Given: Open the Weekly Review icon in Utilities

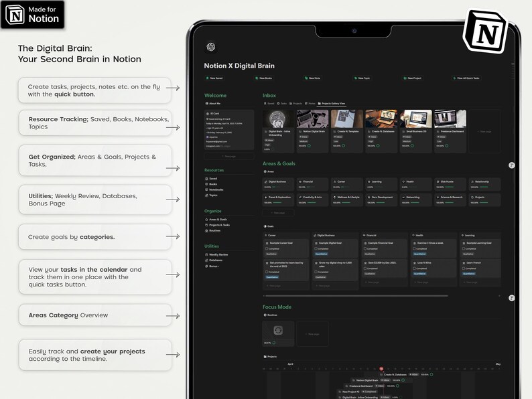Looking at the screenshot, I should (206, 254).
